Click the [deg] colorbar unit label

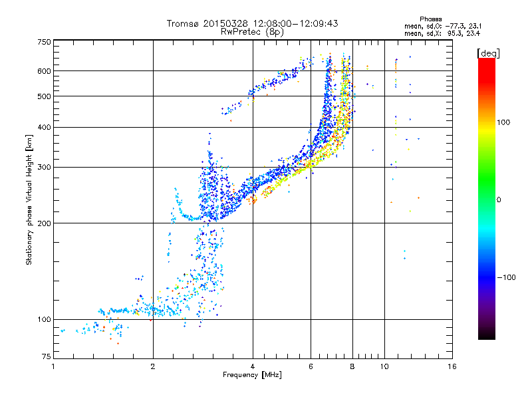pyautogui.click(x=488, y=53)
